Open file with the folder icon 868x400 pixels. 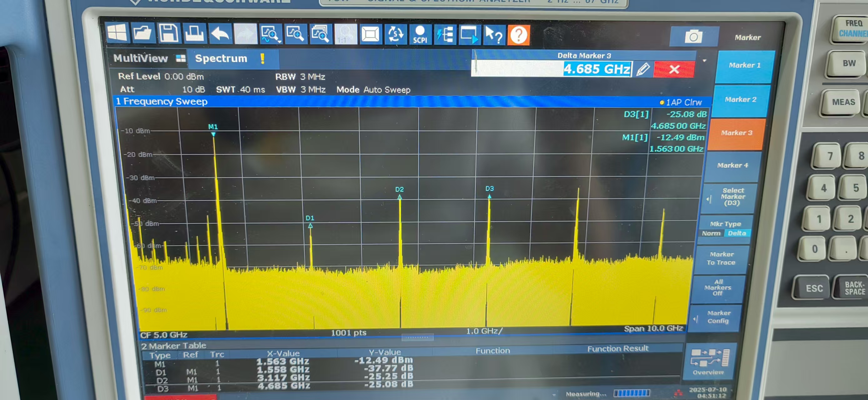point(143,33)
